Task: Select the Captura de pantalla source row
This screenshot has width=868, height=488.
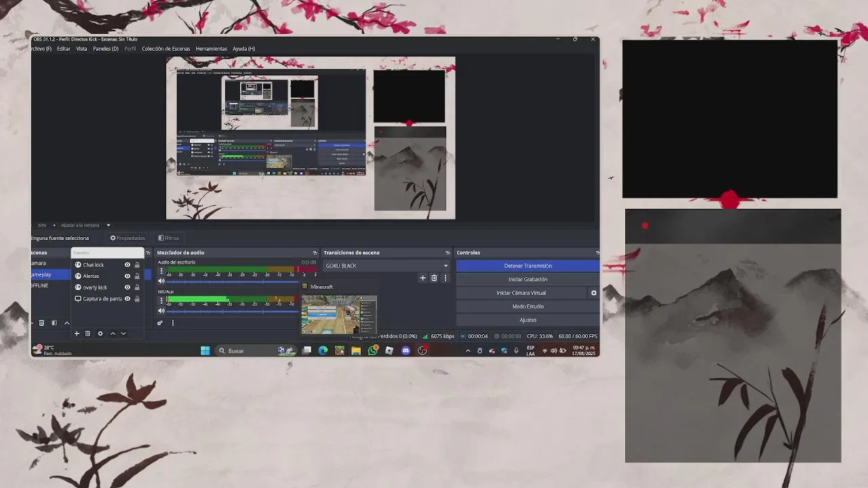Action: [x=107, y=299]
